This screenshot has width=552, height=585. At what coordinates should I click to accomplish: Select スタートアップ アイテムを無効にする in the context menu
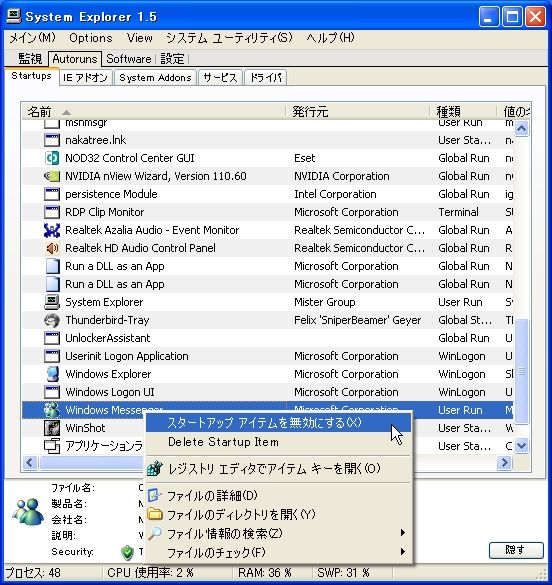point(278,423)
